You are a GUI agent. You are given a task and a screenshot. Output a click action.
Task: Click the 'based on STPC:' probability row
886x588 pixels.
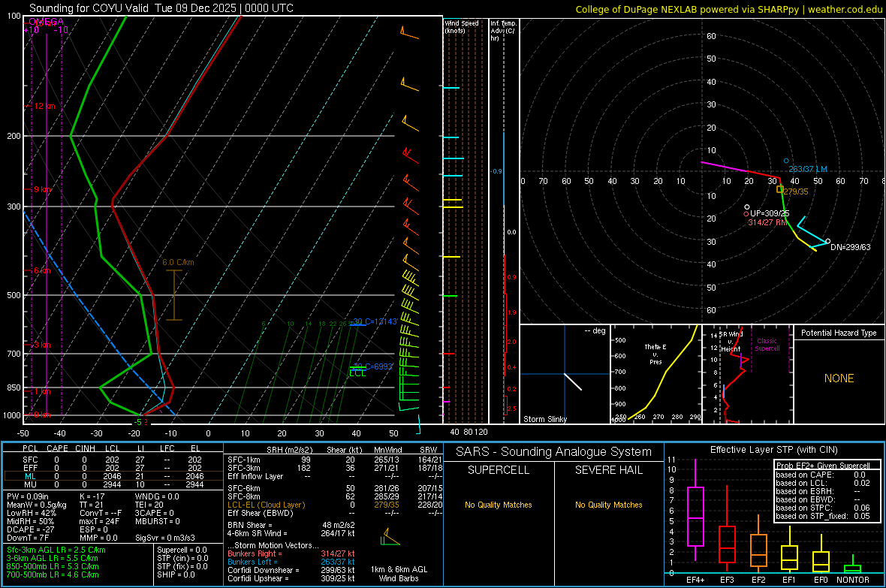823,508
